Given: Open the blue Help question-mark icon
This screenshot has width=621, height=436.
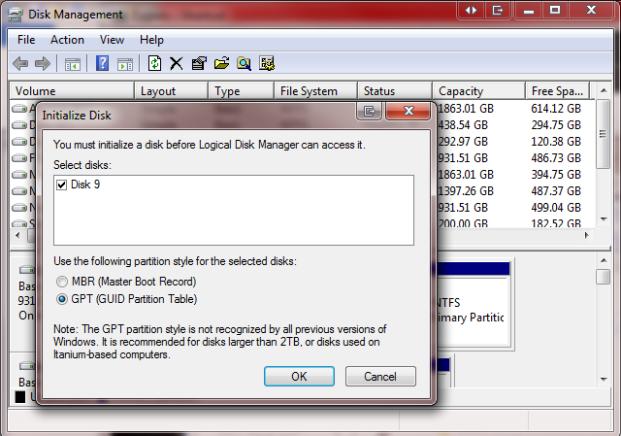Looking at the screenshot, I should (102, 63).
